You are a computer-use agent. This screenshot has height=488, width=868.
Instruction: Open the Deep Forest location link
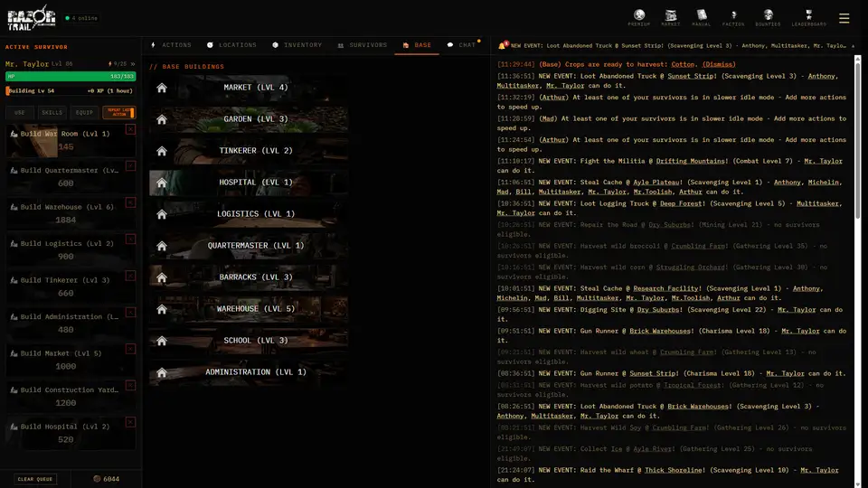point(680,203)
